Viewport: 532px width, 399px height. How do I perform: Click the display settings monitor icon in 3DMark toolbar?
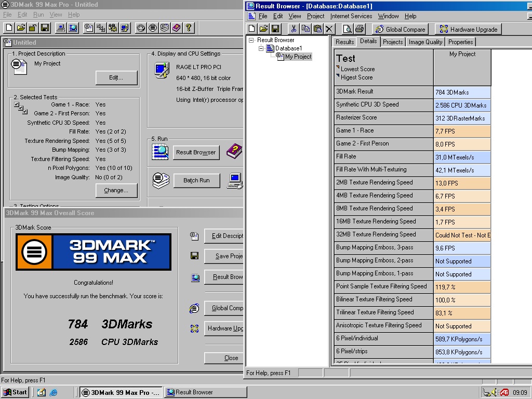(125, 28)
